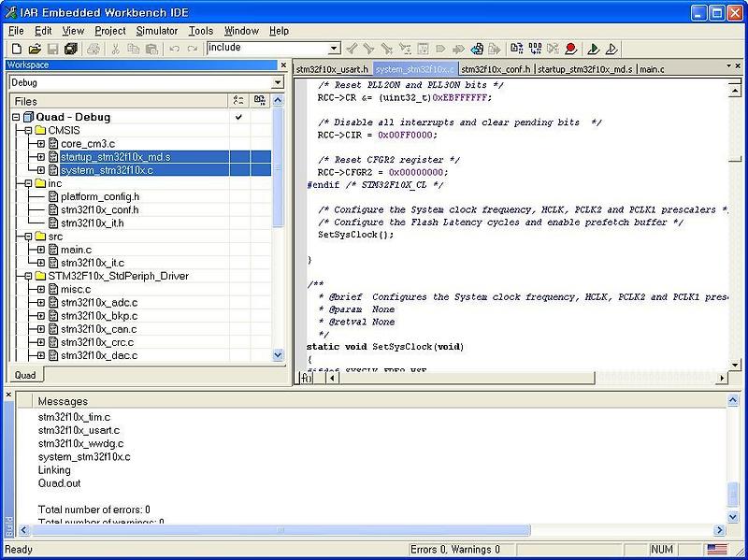Click the Paste toolbar icon
The width and height of the screenshot is (748, 560).
[x=151, y=49]
